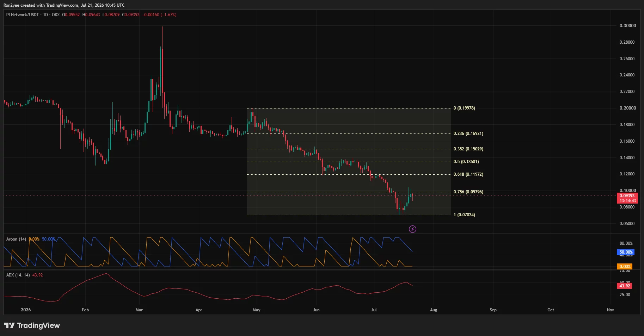Select the 0.382 (0.15029) Fibonacci level label

(468, 149)
